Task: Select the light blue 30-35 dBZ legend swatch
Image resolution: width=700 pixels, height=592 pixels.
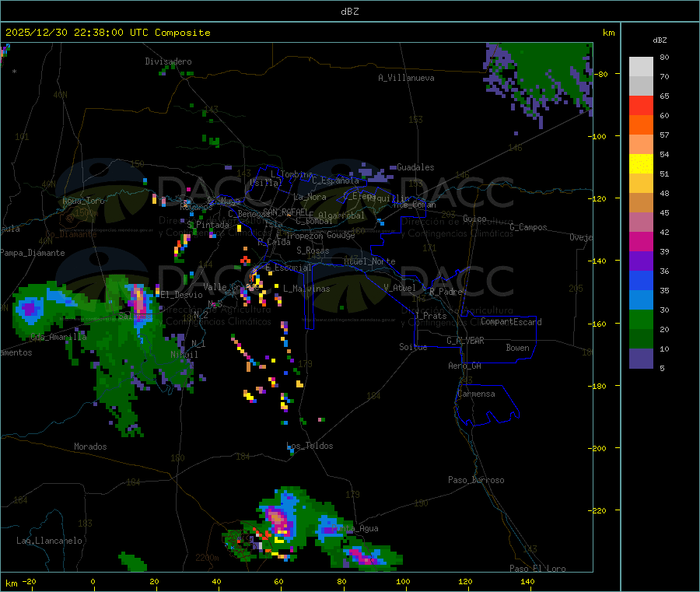Action: 641,300
